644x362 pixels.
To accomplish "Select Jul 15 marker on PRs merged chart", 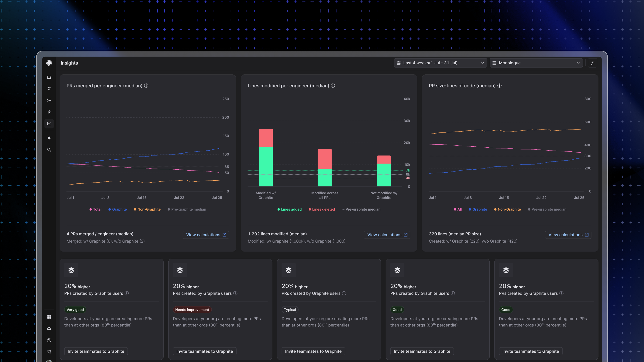I will click(142, 197).
